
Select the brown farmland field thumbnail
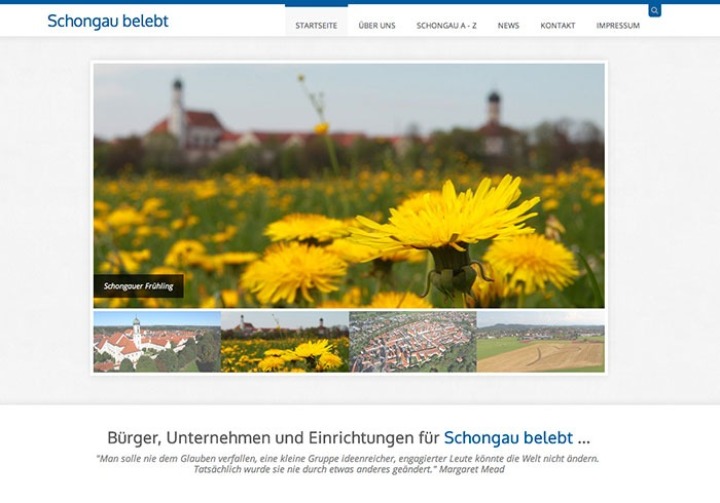pyautogui.click(x=540, y=341)
